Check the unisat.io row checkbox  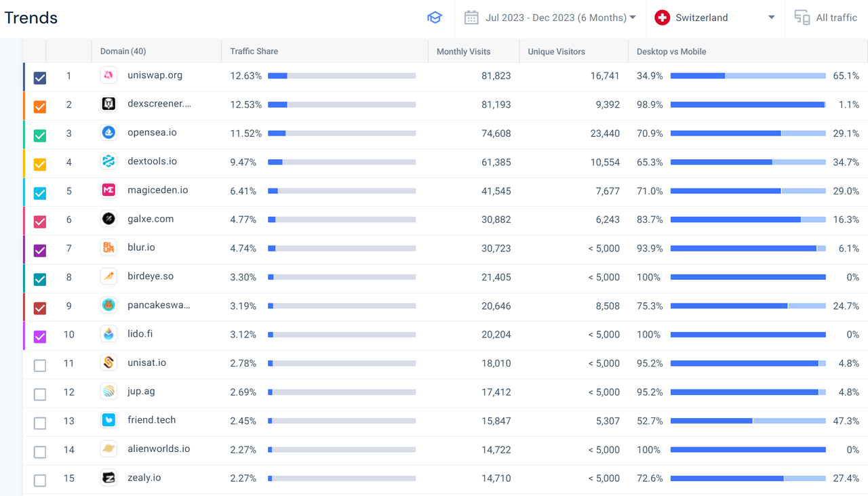click(x=40, y=366)
